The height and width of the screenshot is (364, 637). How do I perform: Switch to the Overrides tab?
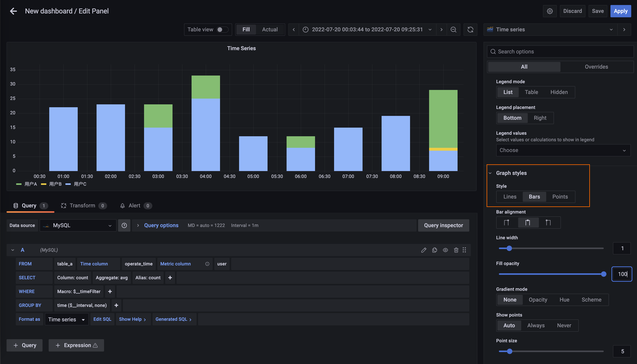[596, 67]
